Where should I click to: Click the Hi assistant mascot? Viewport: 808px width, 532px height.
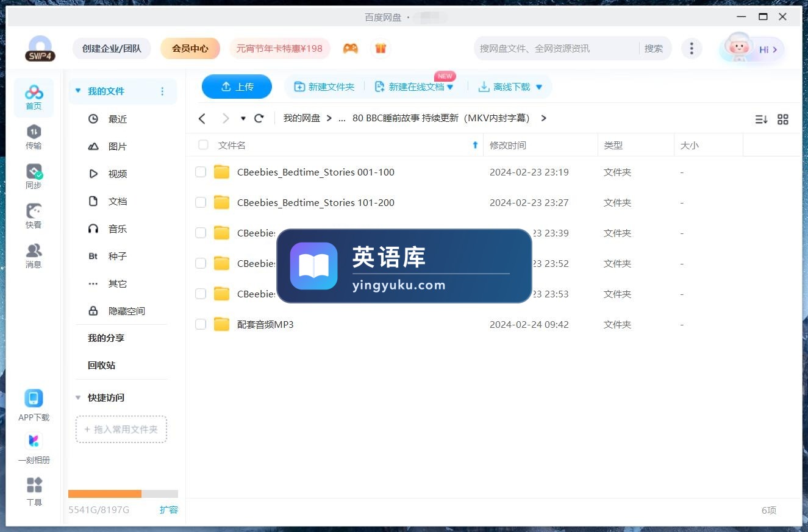(751, 49)
